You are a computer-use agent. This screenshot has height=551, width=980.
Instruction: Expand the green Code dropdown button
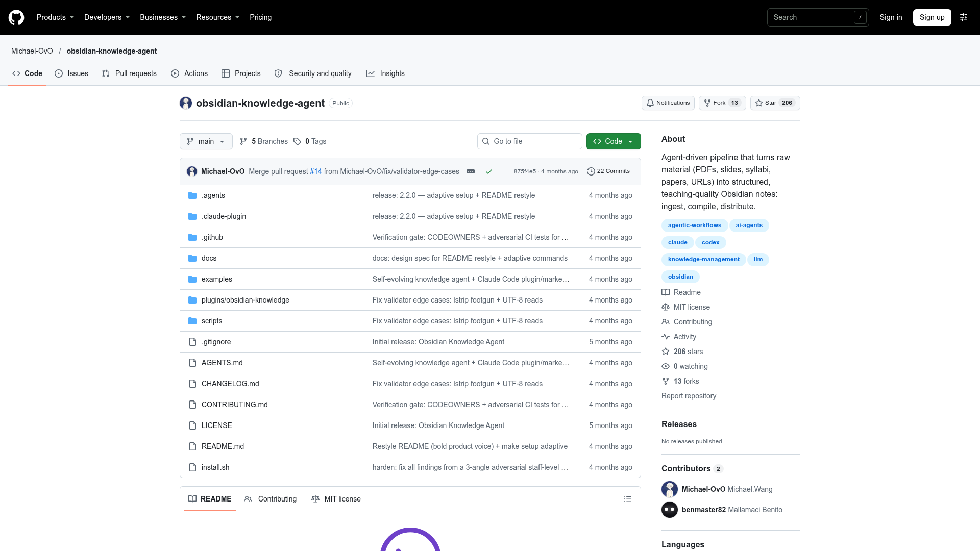pos(614,141)
